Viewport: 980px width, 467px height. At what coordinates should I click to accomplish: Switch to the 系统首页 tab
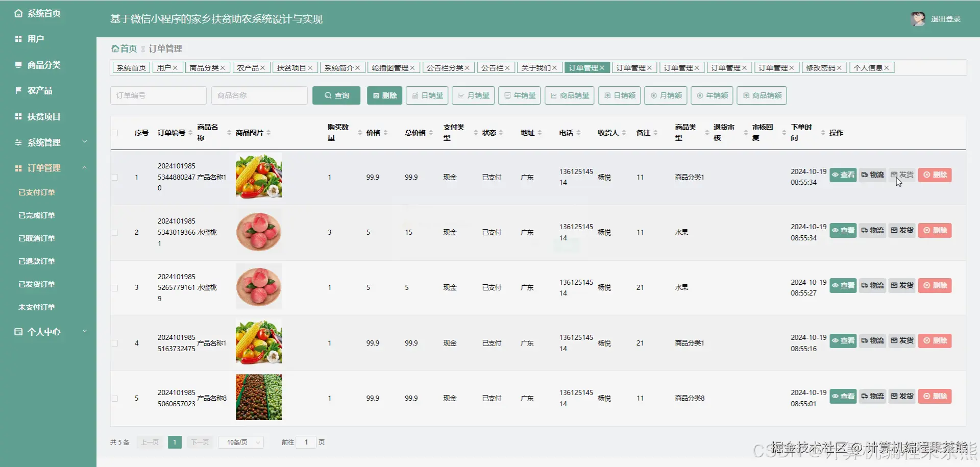pos(131,68)
